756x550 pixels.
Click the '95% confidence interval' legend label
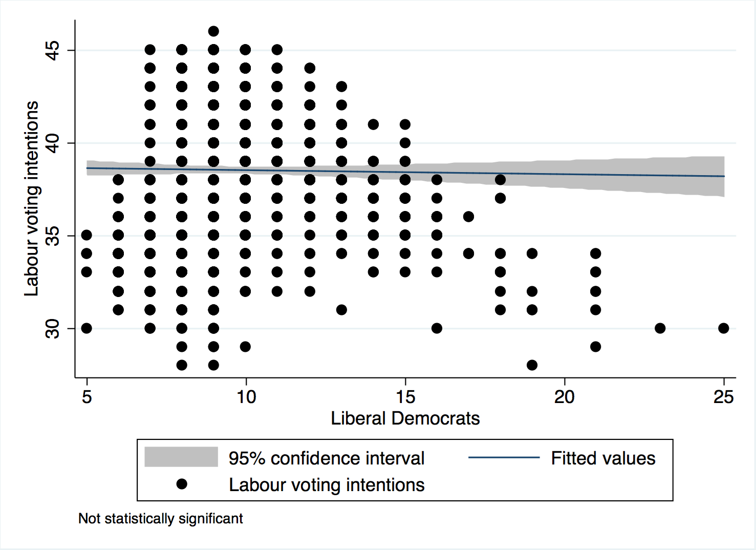(x=327, y=458)
